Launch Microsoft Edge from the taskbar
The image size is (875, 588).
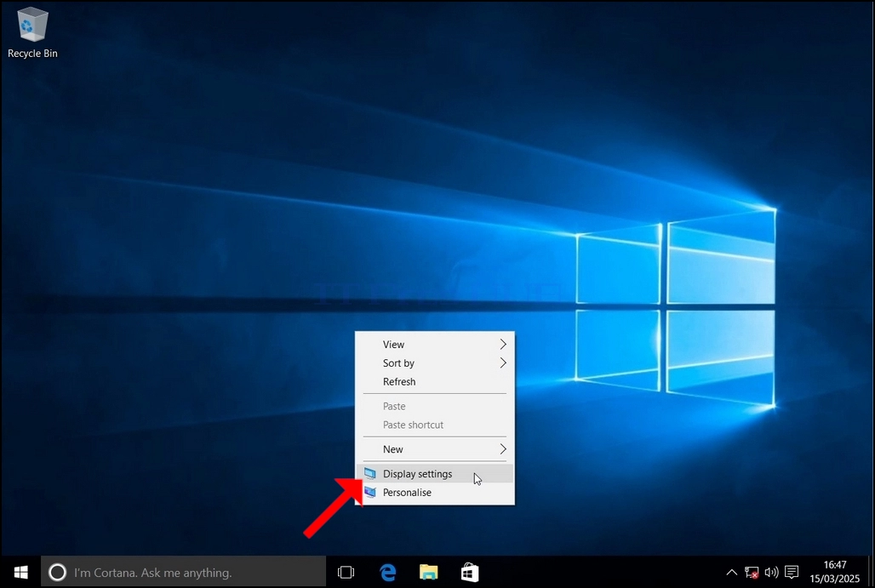click(x=388, y=573)
